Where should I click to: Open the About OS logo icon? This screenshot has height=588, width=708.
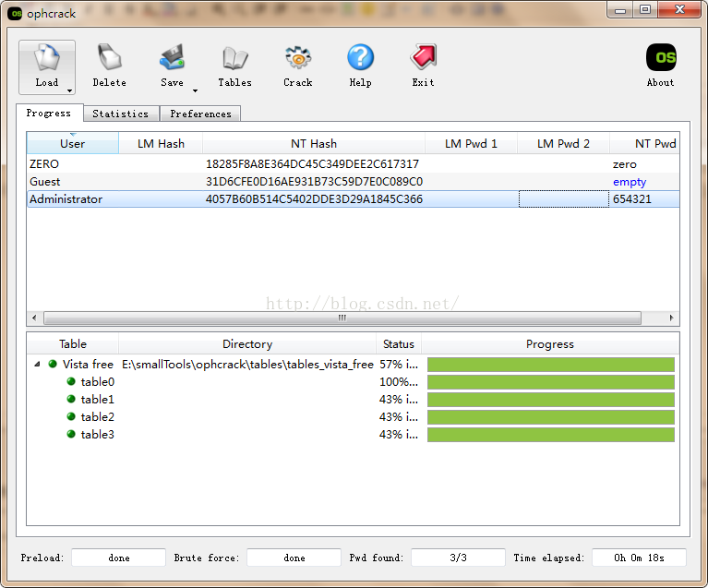click(661, 57)
